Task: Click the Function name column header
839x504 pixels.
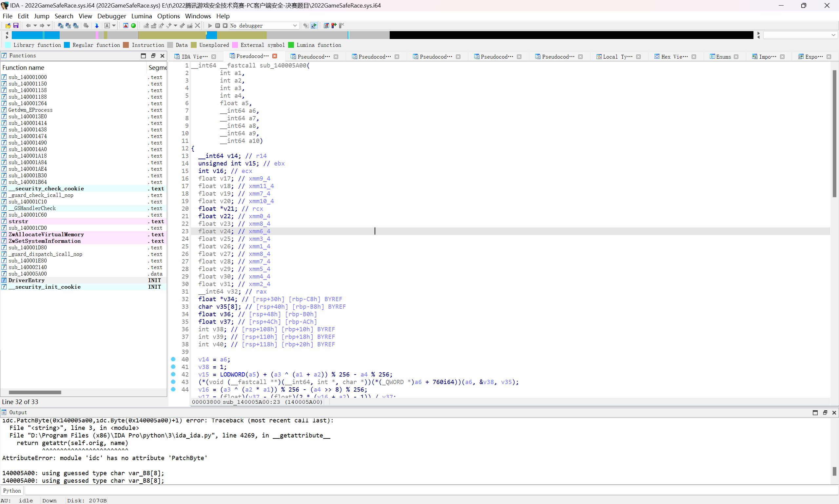Action: point(73,68)
